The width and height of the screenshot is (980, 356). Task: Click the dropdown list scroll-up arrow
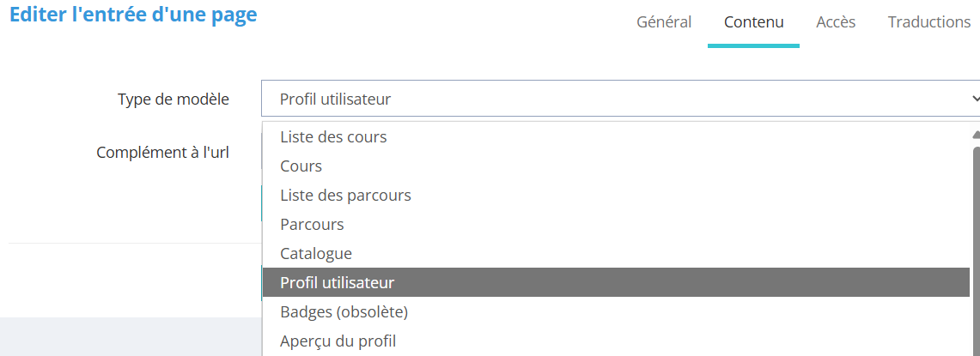point(975,135)
